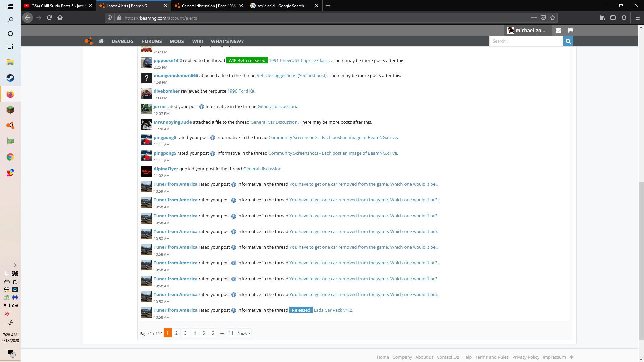
Task: Click the WIP Beta released prefix tag
Action: 247,60
